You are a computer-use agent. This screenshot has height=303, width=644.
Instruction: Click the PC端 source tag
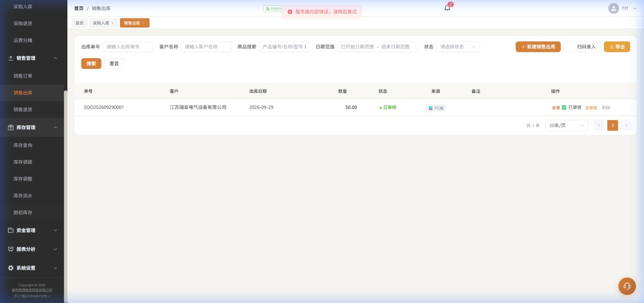(435, 108)
